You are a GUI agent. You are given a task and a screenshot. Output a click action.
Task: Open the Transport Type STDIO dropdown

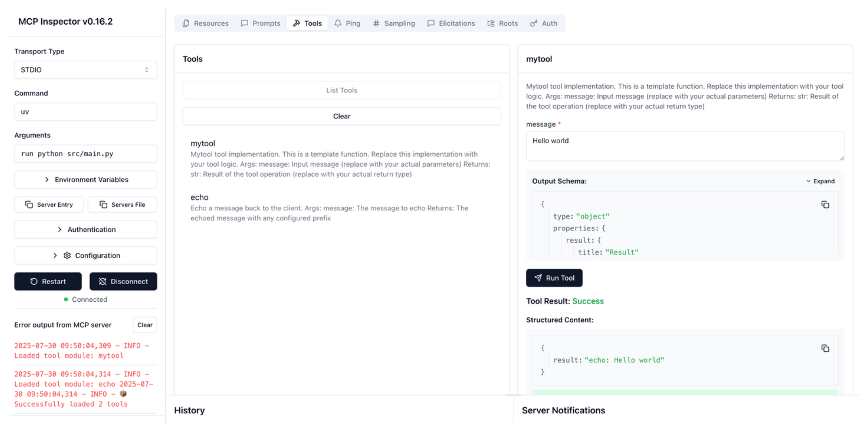(x=85, y=70)
